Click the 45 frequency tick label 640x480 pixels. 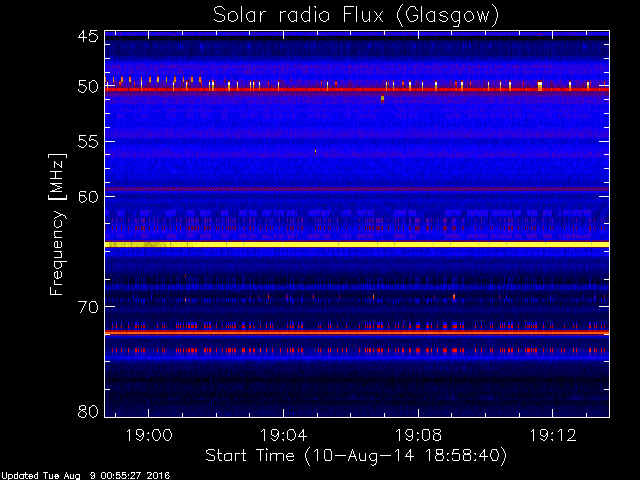coord(88,36)
